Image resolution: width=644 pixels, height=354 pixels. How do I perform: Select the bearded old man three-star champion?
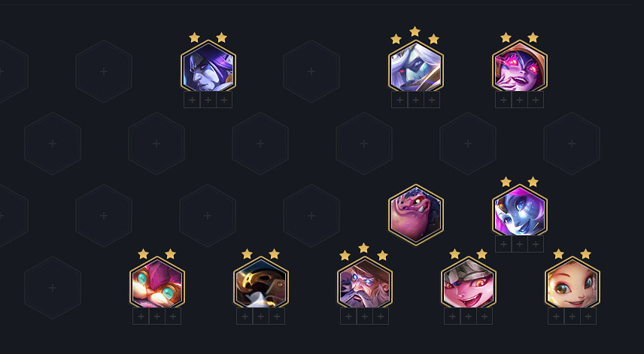(x=365, y=283)
